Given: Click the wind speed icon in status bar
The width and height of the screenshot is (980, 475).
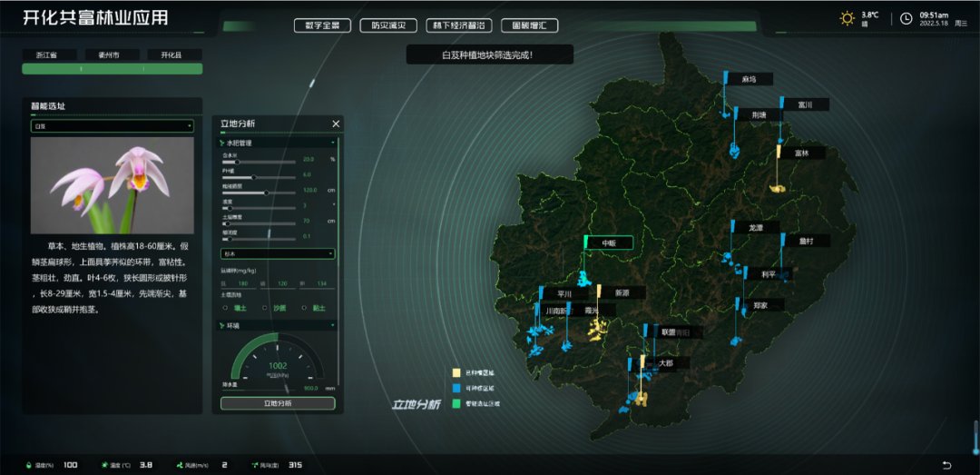Looking at the screenshot, I should [x=180, y=465].
